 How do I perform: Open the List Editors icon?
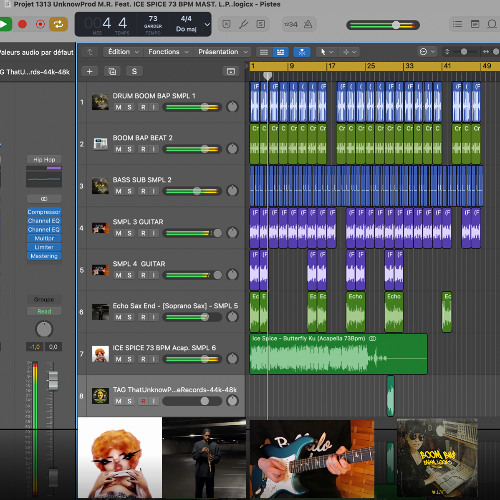tap(457, 24)
